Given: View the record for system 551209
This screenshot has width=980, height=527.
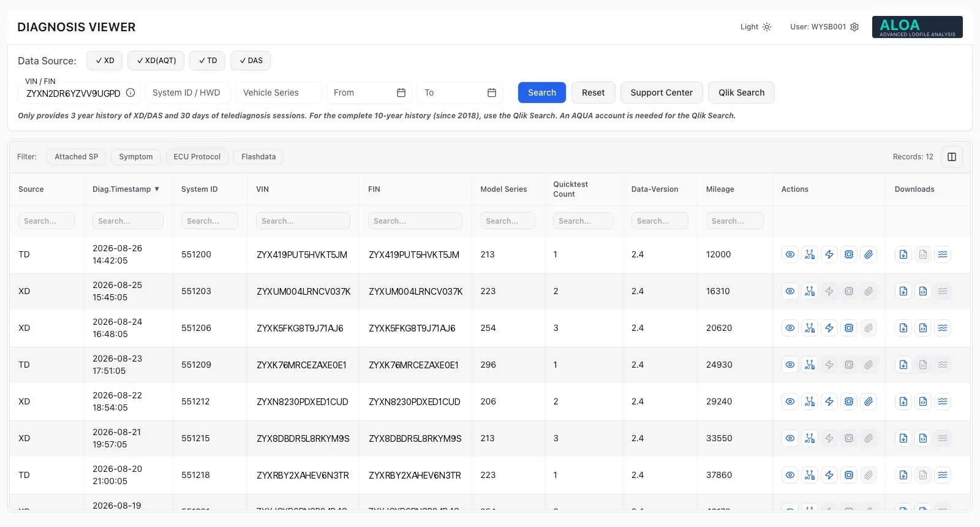Looking at the screenshot, I should (790, 365).
